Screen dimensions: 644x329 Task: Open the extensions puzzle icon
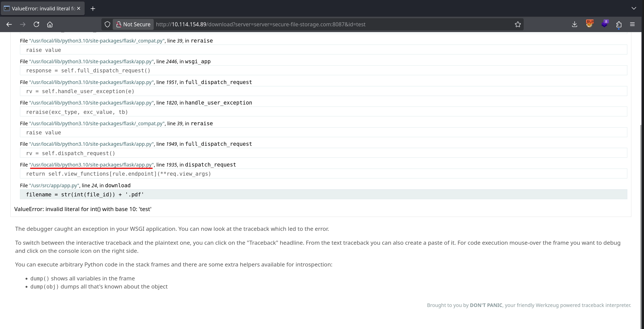[x=619, y=24]
